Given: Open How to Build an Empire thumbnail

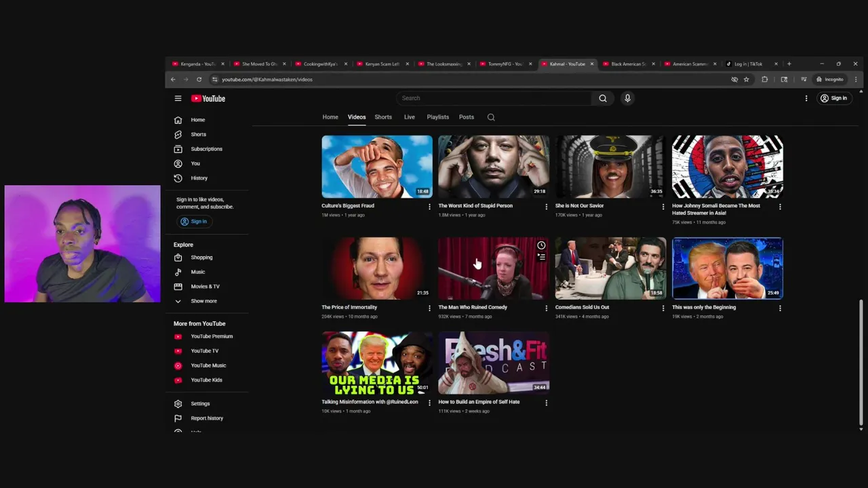Looking at the screenshot, I should [494, 363].
